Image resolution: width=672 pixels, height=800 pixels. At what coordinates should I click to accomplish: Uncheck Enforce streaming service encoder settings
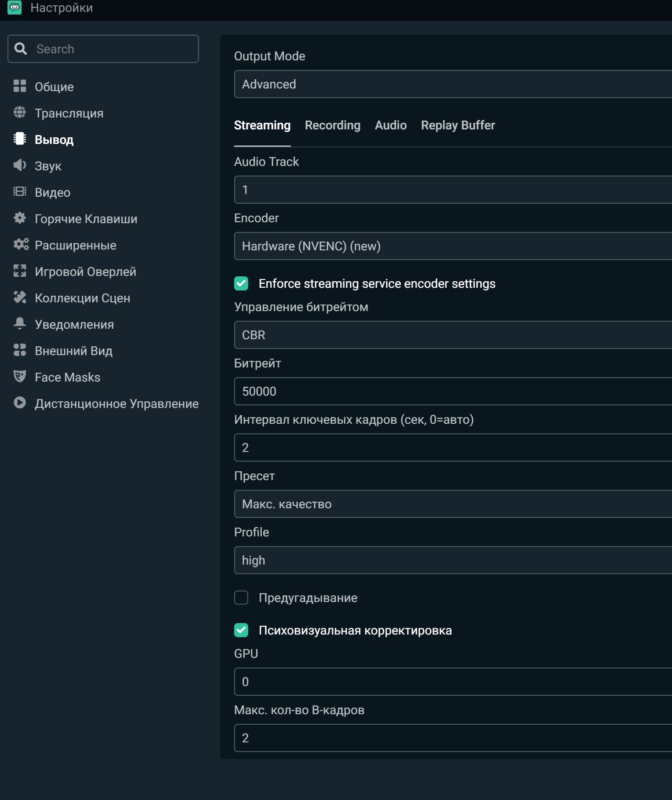241,283
